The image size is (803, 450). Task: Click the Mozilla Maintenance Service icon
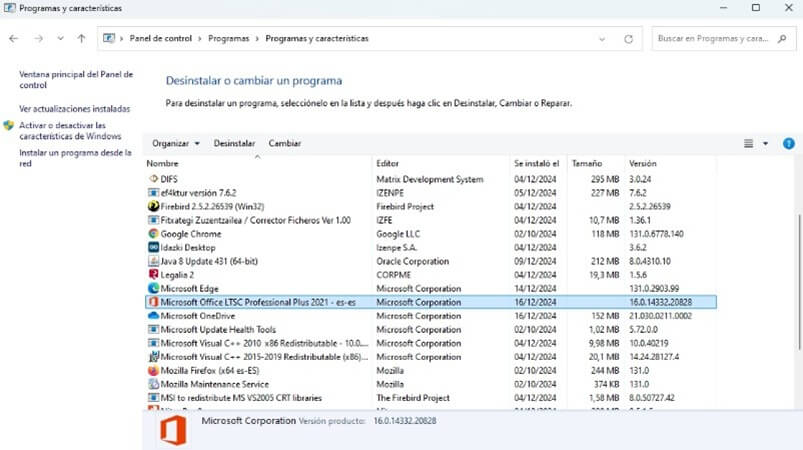pyautogui.click(x=153, y=384)
